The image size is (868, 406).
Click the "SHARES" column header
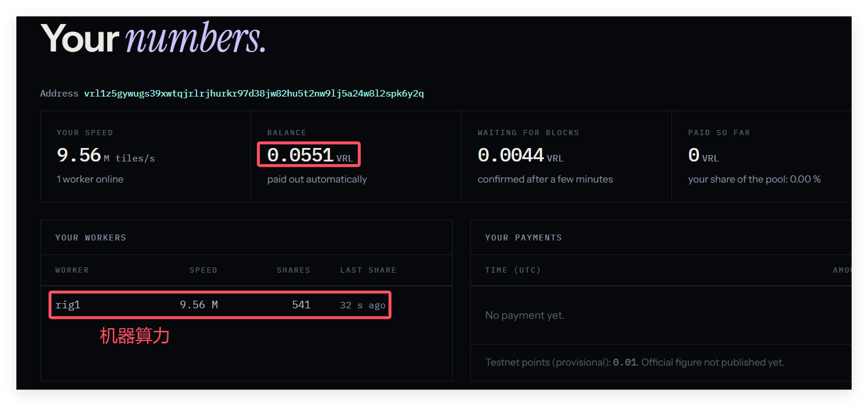294,270
